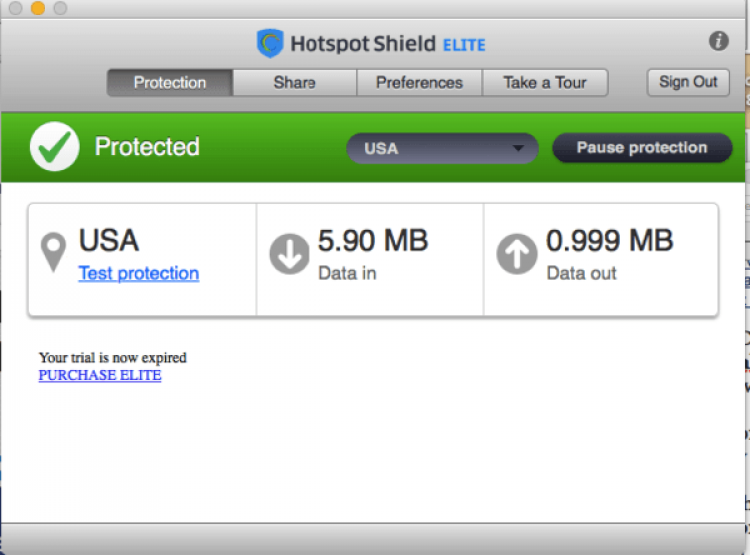The width and height of the screenshot is (750, 555).
Task: Click the Data in download arrow icon
Action: (x=289, y=254)
